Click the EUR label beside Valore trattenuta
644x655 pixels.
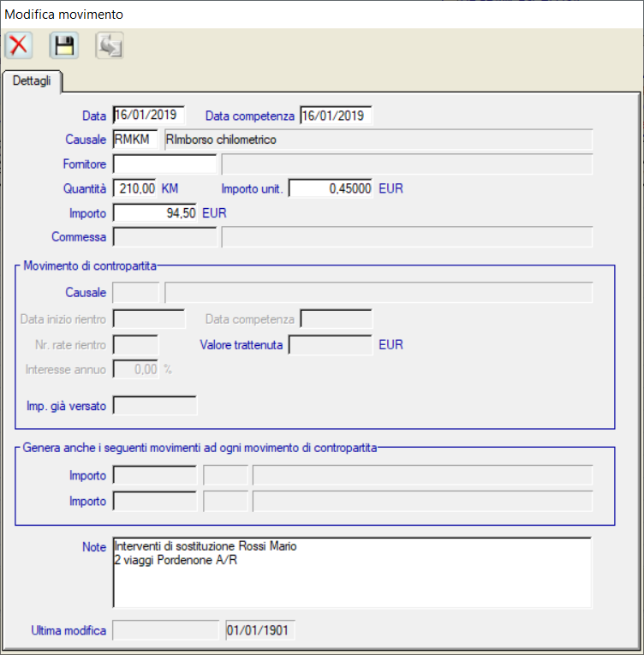(391, 345)
